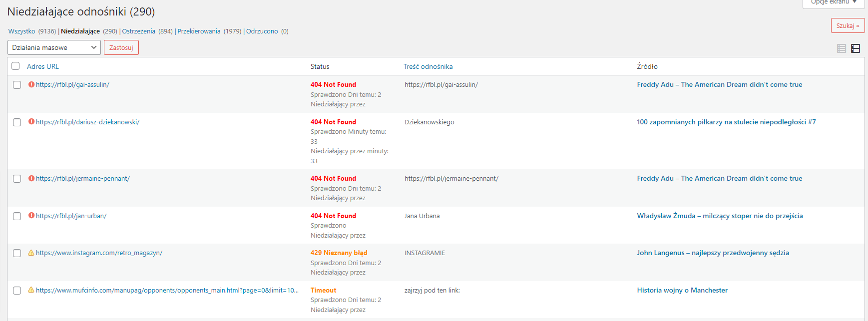Open Historia wojny o Manchester source post

(682, 290)
